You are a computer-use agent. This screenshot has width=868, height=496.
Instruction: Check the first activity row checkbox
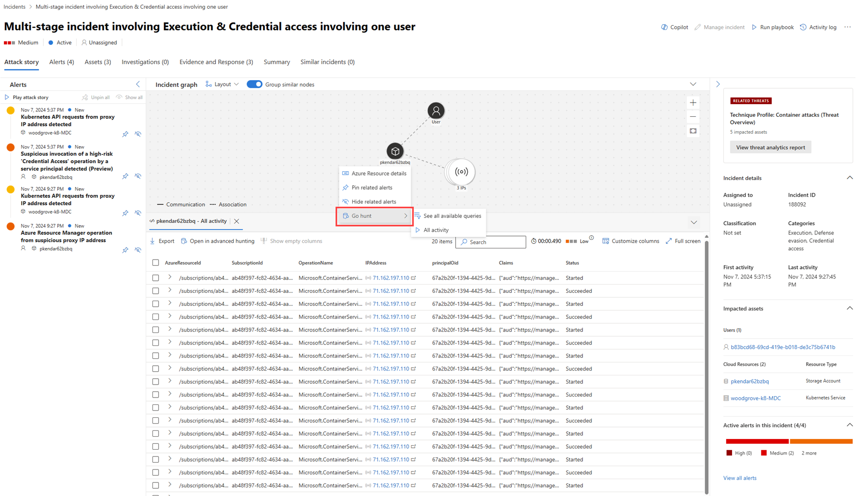(156, 278)
